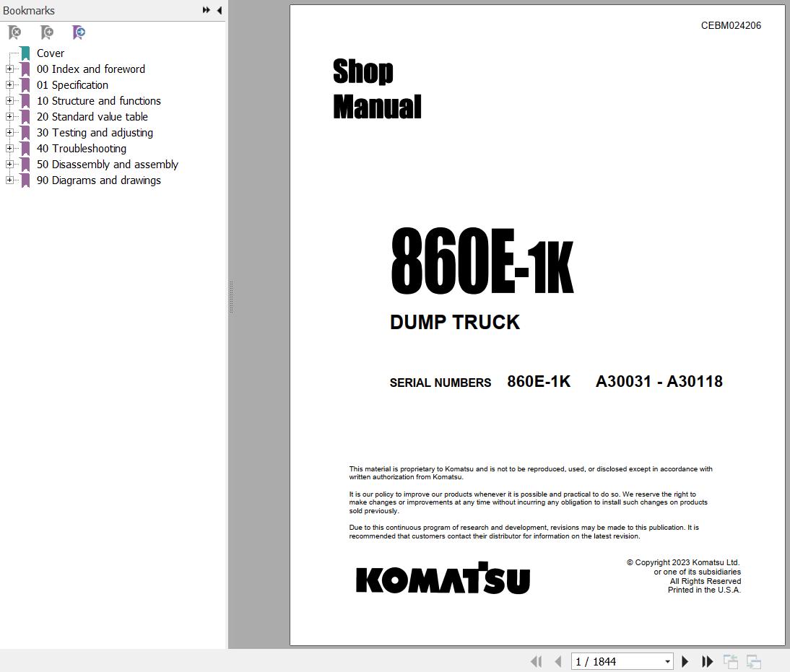Click the previous view icon in status bar

point(731,661)
